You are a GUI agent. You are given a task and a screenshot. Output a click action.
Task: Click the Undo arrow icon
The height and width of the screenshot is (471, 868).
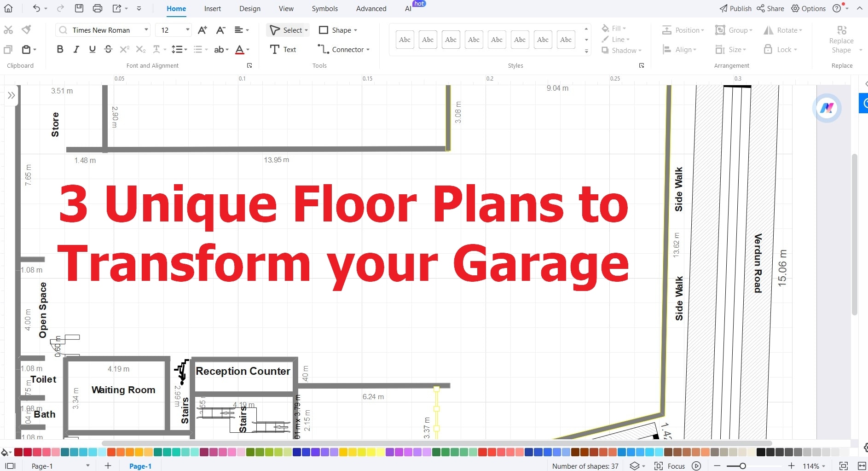pos(36,8)
